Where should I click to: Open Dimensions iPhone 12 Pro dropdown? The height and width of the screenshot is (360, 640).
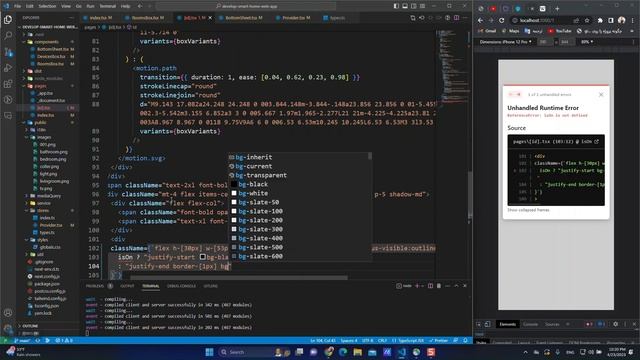point(506,42)
